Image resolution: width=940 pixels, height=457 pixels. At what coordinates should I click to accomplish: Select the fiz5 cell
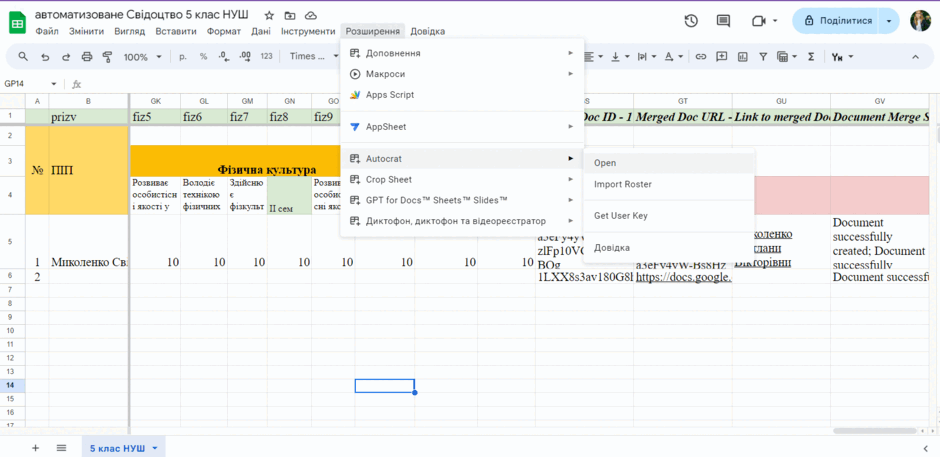point(155,117)
